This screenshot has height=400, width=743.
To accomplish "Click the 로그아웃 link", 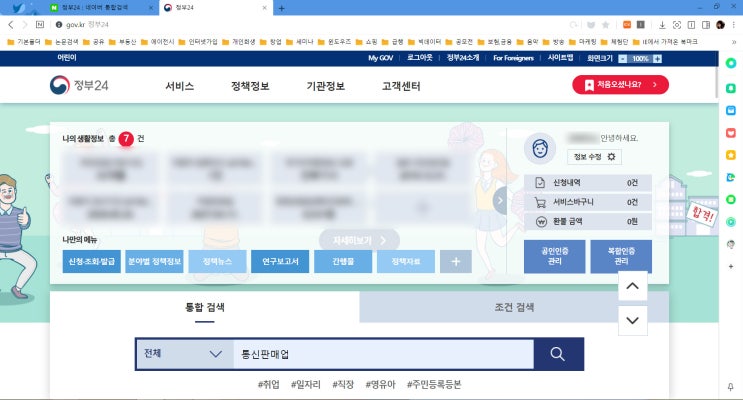I will [420, 58].
